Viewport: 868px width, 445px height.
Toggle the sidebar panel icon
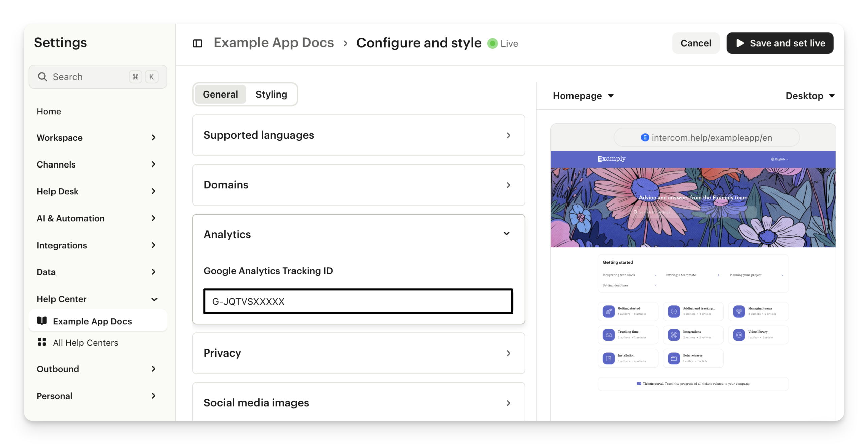[x=198, y=43]
